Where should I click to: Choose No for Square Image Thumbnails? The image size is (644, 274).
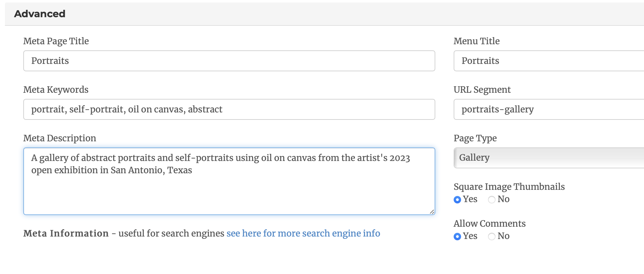click(492, 200)
